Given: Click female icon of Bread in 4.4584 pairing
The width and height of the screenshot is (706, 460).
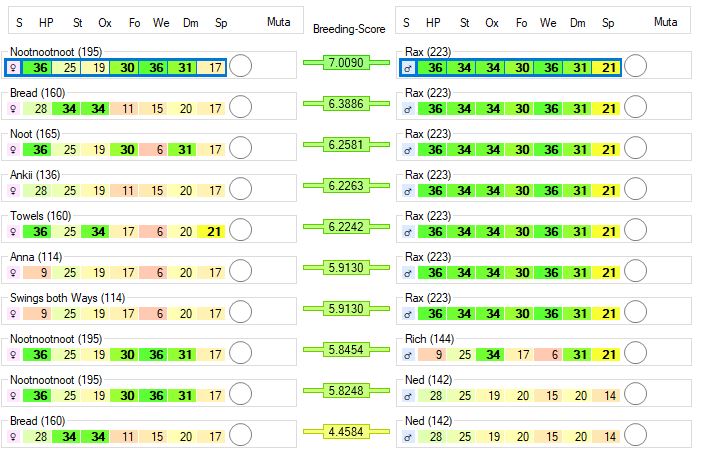Looking at the screenshot, I should [14, 437].
